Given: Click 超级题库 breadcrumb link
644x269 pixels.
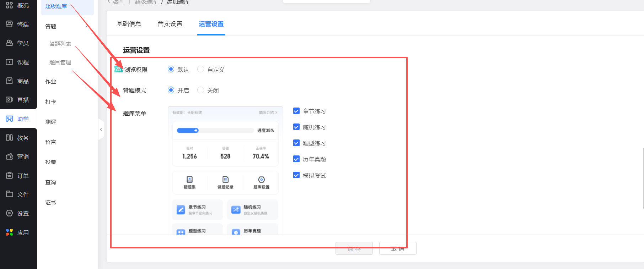Looking at the screenshot, I should click(146, 2).
